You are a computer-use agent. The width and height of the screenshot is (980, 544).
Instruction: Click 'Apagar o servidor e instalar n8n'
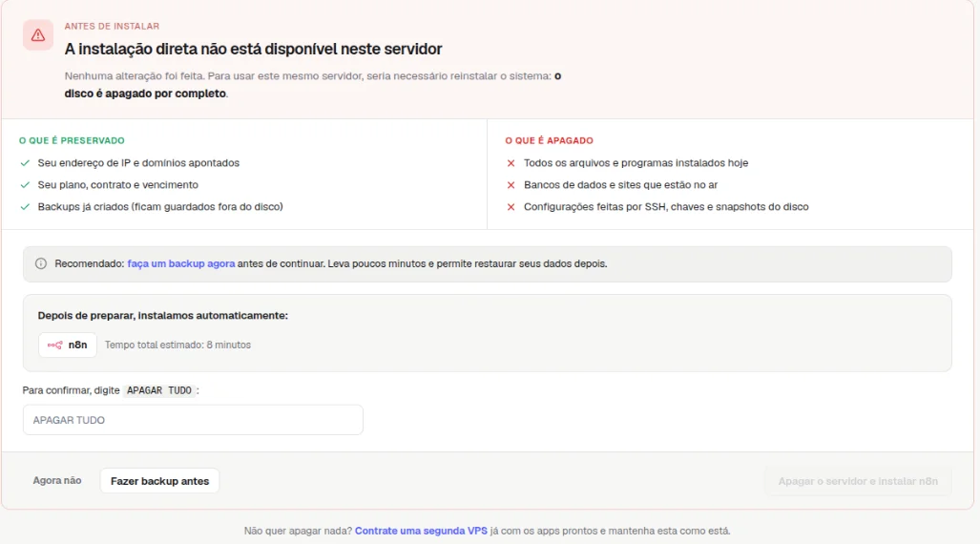(858, 481)
